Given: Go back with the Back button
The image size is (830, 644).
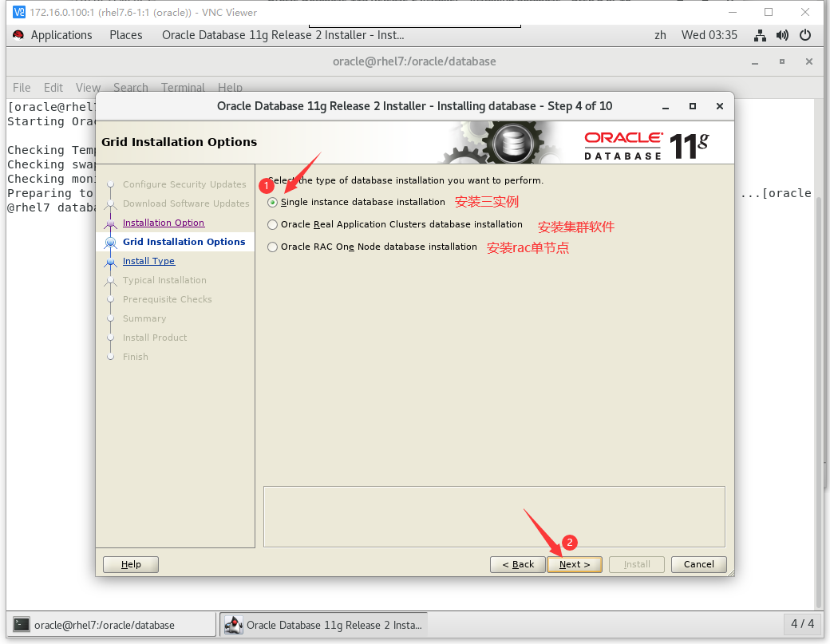Looking at the screenshot, I should (518, 564).
